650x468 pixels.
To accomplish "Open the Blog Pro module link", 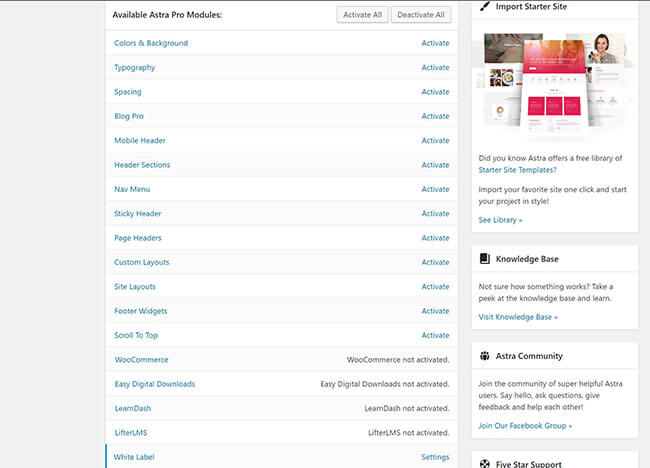I will [129, 116].
